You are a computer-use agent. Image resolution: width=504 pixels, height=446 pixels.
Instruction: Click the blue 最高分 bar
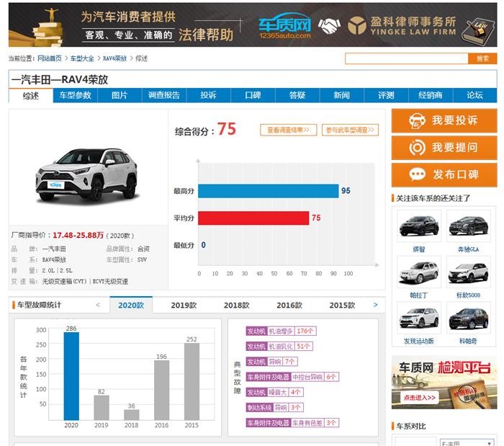(269, 191)
